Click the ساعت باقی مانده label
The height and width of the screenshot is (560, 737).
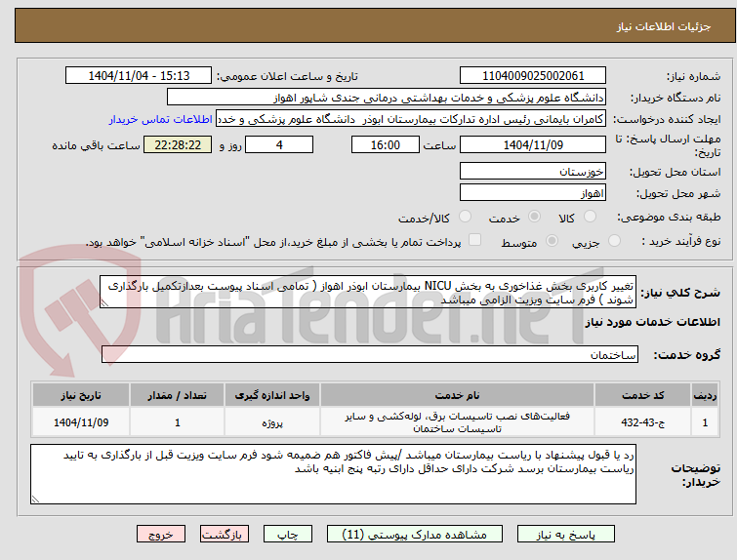pyautogui.click(x=96, y=145)
